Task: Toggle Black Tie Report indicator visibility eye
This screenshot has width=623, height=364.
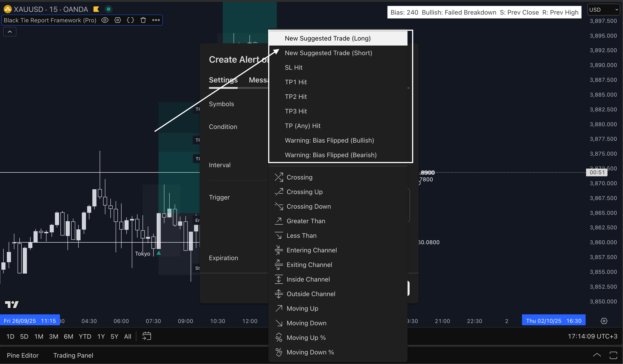Action: tap(105, 20)
